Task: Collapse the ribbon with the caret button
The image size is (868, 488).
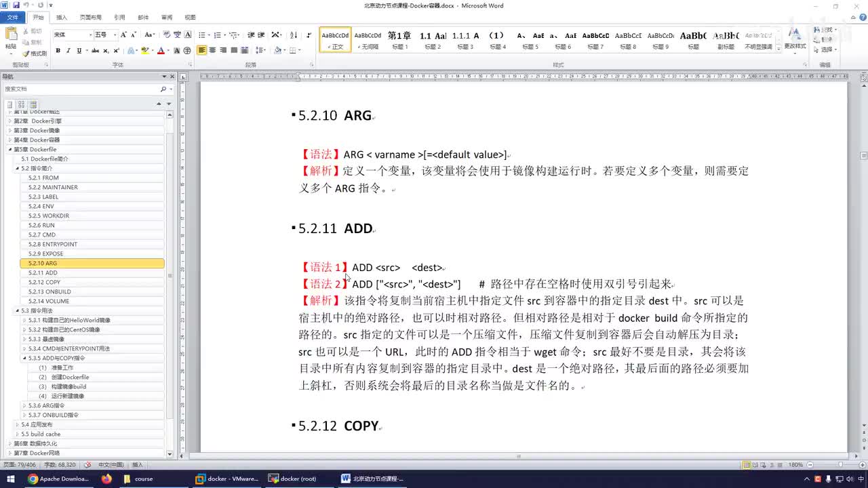Action: tap(854, 18)
